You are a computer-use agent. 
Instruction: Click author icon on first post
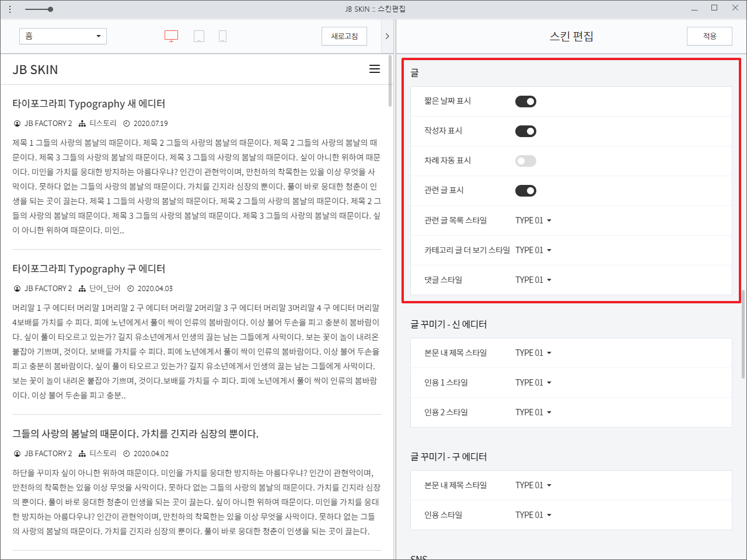17,124
